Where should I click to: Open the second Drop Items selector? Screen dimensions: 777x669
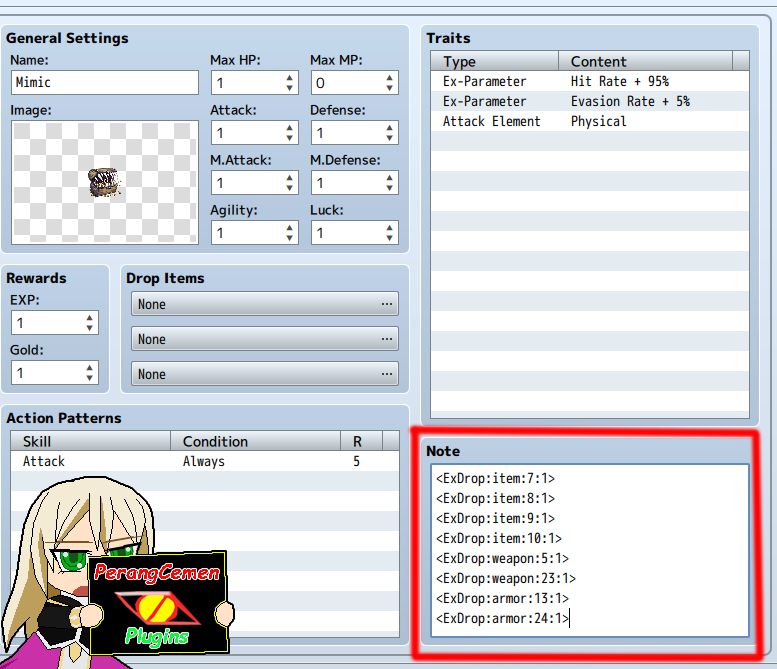(265, 339)
